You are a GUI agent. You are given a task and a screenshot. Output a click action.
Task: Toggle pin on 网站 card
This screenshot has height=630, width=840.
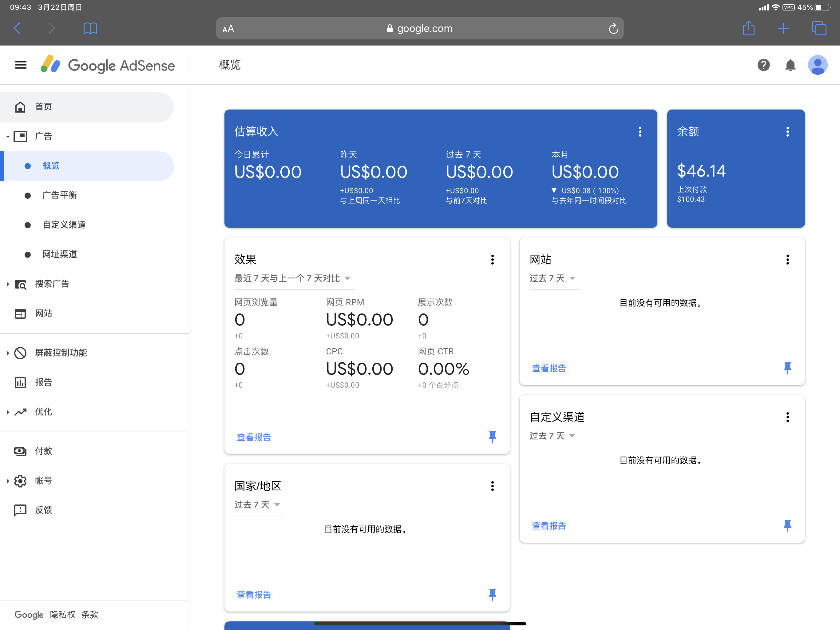click(x=787, y=368)
